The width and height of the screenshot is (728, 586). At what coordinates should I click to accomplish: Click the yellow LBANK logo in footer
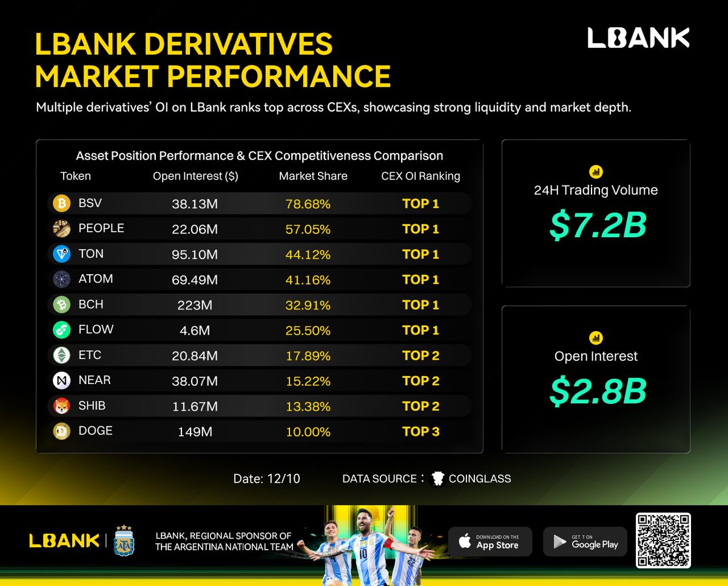64,540
